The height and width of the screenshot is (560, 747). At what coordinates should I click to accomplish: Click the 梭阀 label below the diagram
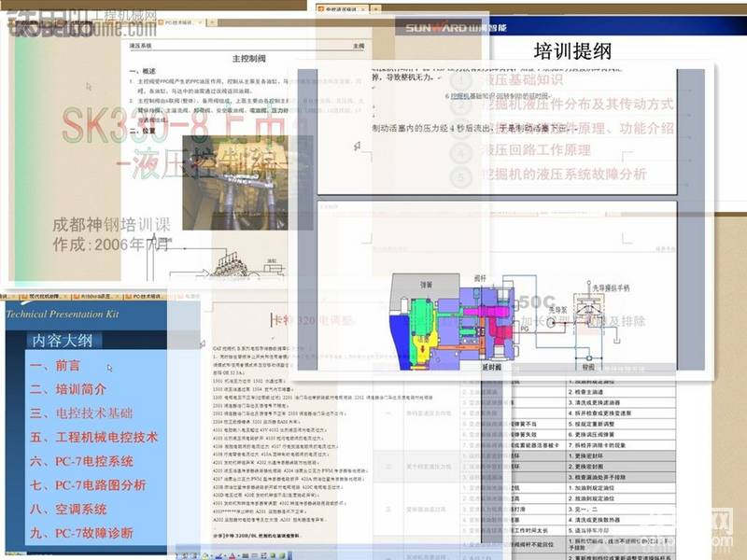(588, 367)
